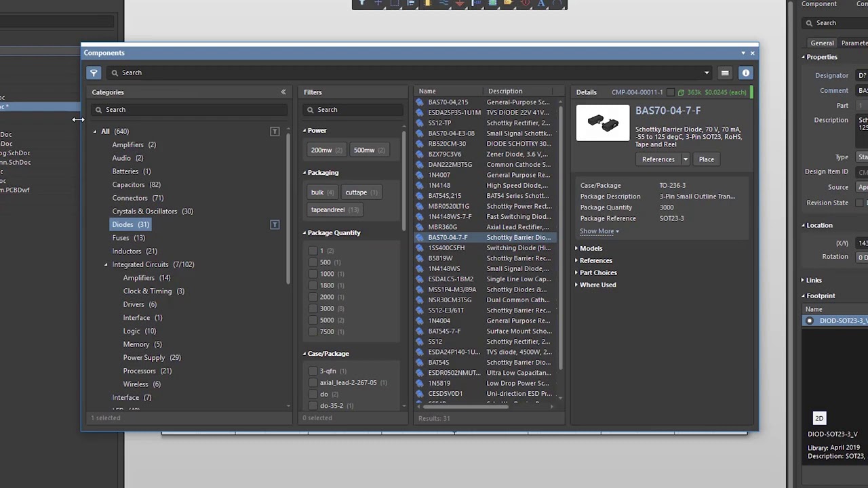Toggle the filter funnel icon in Components panel
868x488 pixels.
(94, 73)
